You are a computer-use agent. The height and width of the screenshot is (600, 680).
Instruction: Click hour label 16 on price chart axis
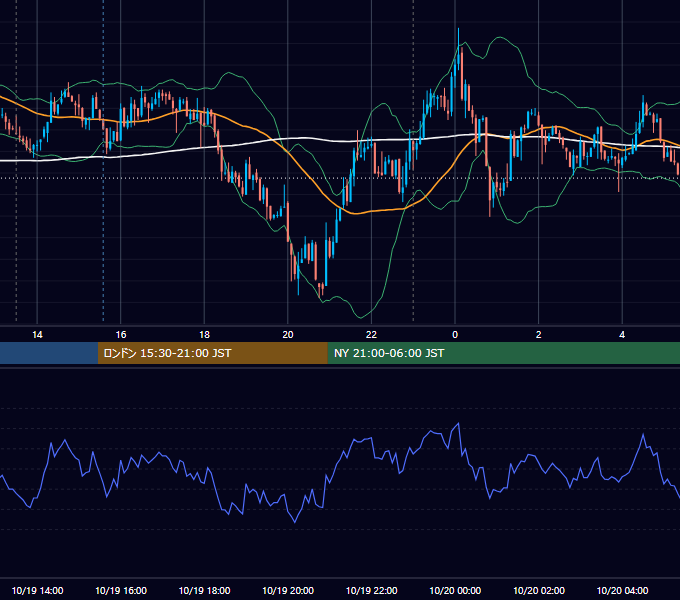coord(121,335)
